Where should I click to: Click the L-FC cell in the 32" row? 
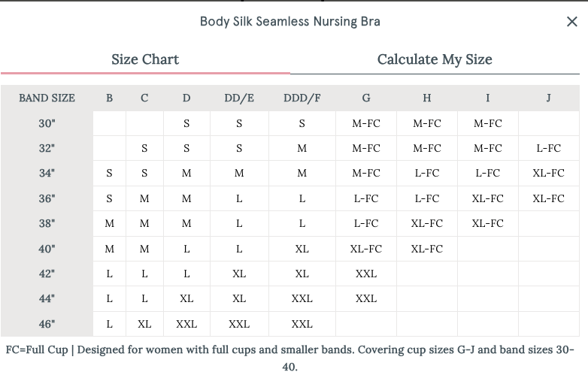[548, 149]
